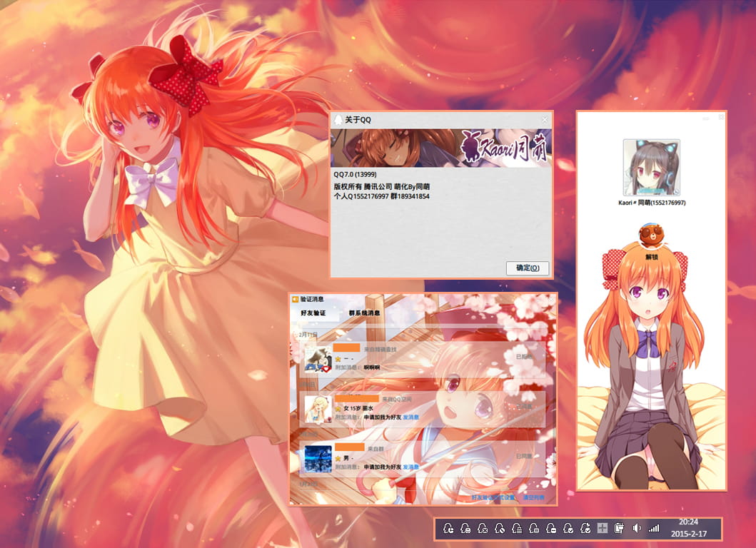
Task: Open the network signal bars tray icon
Action: click(x=654, y=528)
